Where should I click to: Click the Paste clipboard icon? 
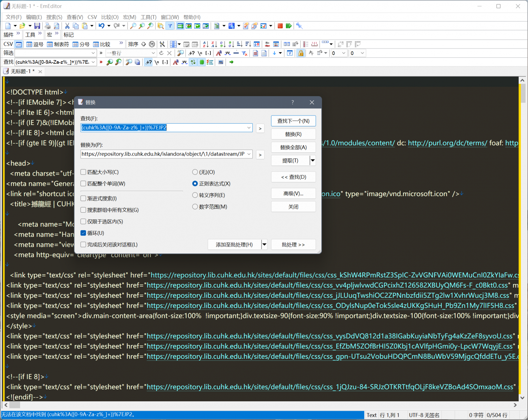(84, 26)
